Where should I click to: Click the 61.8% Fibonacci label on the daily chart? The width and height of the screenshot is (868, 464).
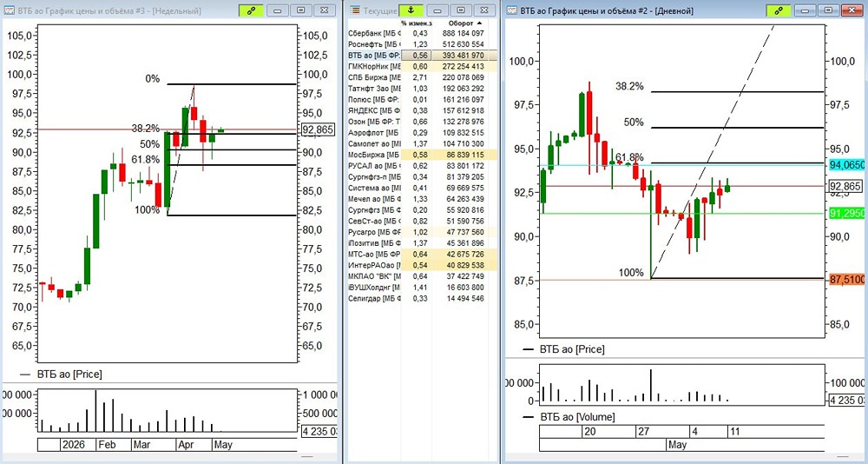629,157
